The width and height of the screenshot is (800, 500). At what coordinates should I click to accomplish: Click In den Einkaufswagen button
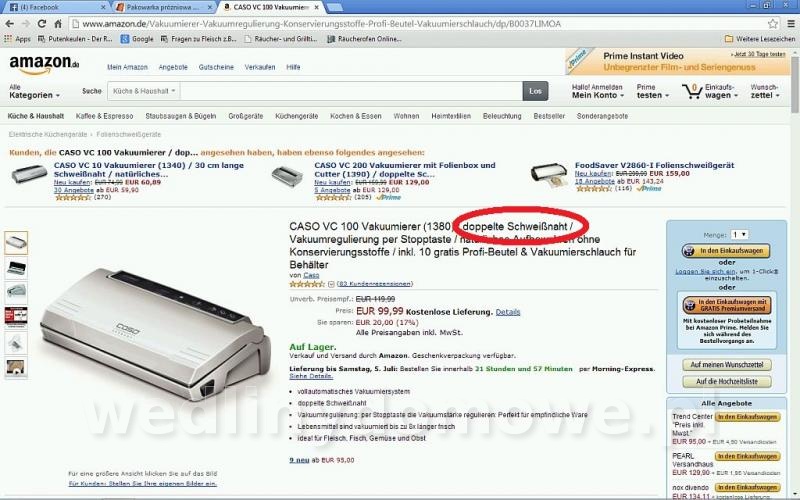tap(727, 251)
